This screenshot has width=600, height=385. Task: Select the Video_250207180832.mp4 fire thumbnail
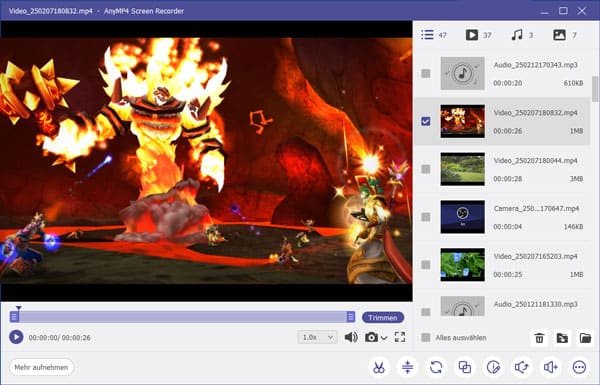point(462,121)
